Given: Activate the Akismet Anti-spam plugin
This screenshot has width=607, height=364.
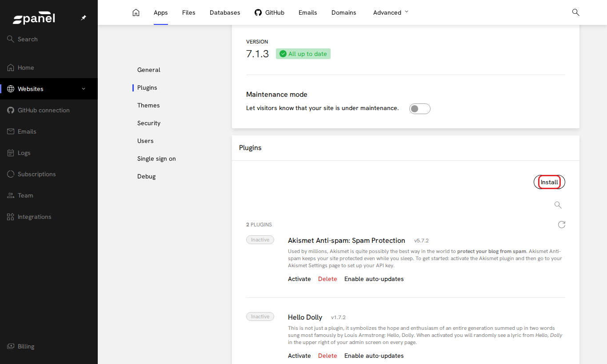Looking at the screenshot, I should pyautogui.click(x=300, y=279).
